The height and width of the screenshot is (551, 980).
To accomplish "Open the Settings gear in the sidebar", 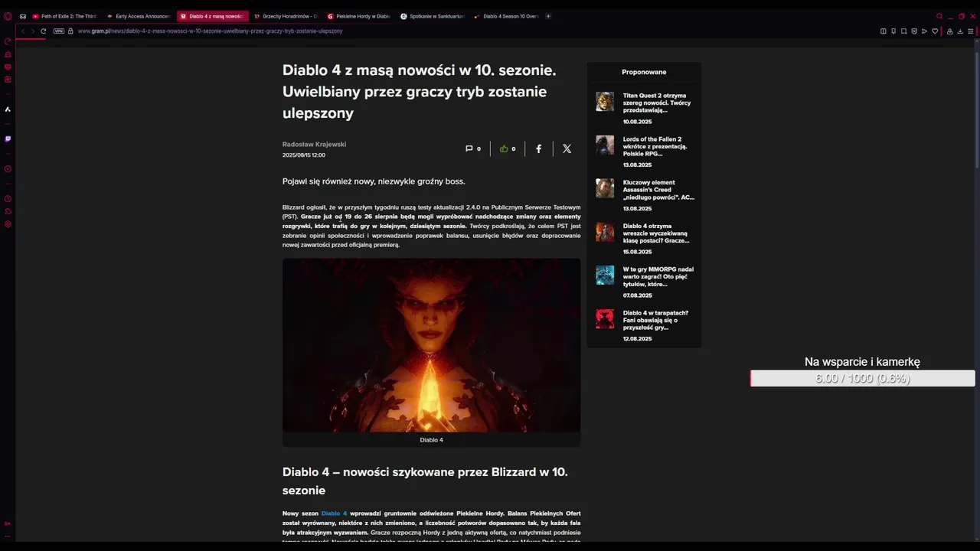I will pos(8,224).
